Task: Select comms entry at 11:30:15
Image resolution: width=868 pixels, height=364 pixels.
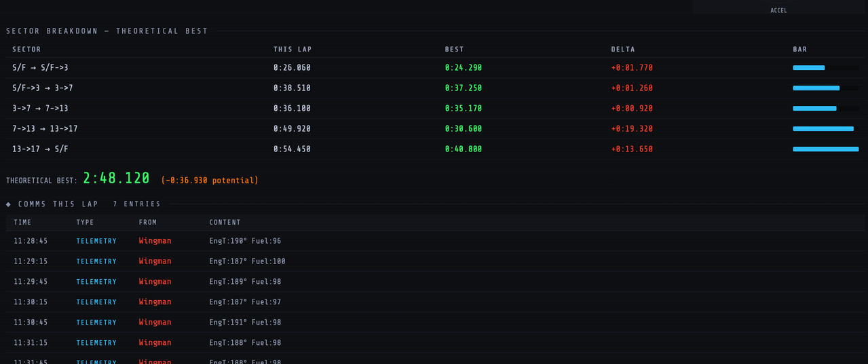Action: tap(435, 302)
